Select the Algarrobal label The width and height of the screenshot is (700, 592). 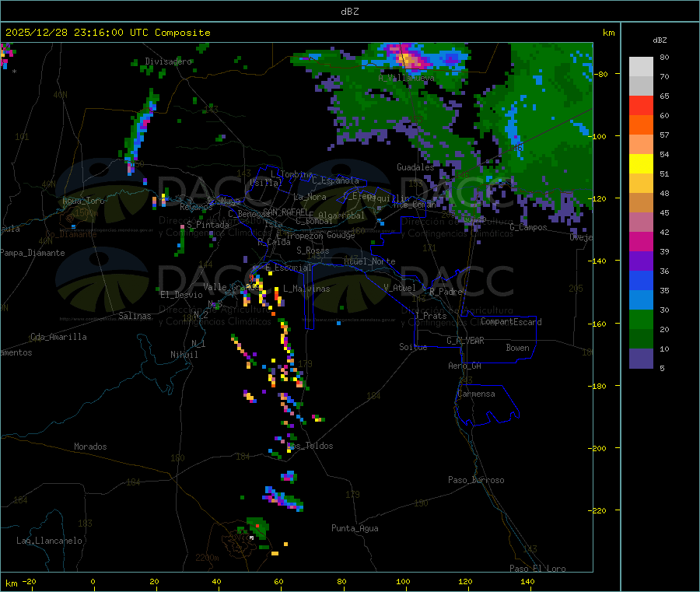tap(341, 215)
